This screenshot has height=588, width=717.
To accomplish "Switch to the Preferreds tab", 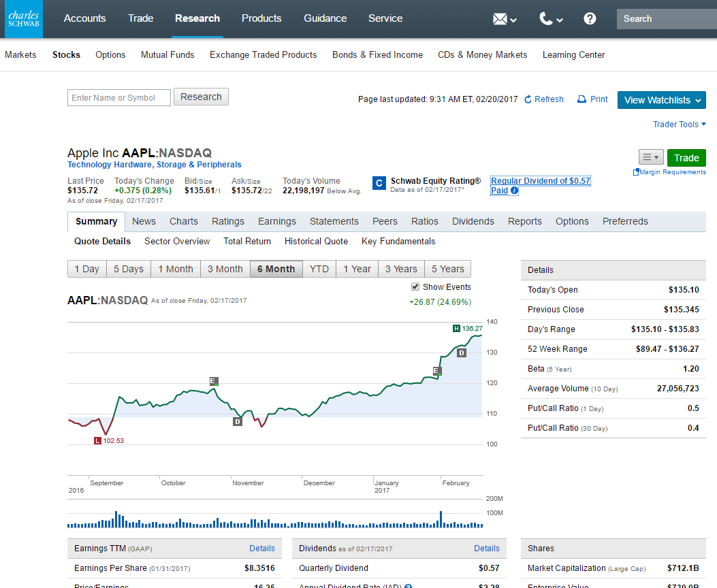I will pyautogui.click(x=625, y=222).
